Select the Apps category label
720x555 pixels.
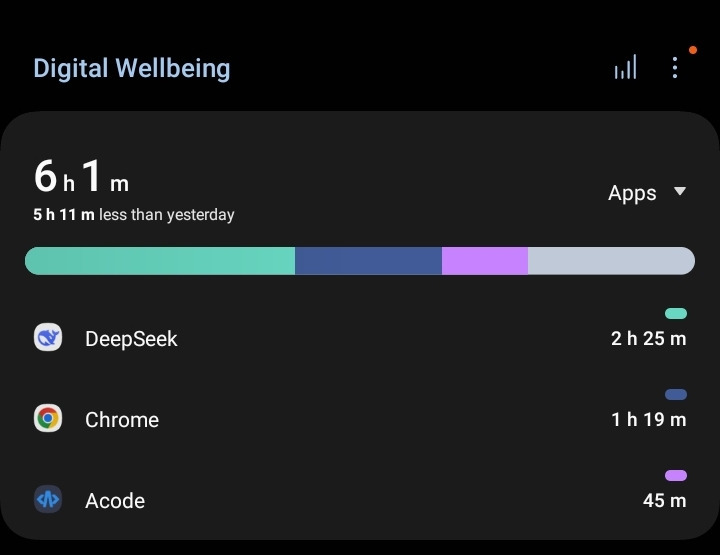pos(632,193)
